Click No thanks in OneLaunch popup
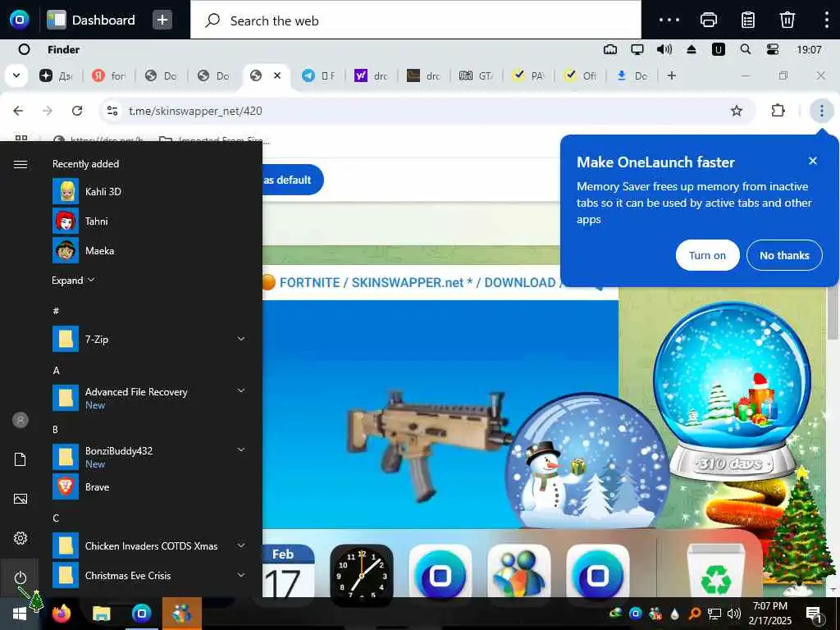840x630 pixels. pyautogui.click(x=784, y=256)
